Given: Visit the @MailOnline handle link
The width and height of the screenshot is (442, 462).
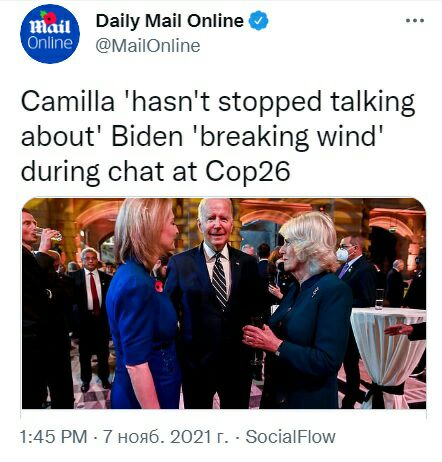Looking at the screenshot, I should (x=148, y=46).
